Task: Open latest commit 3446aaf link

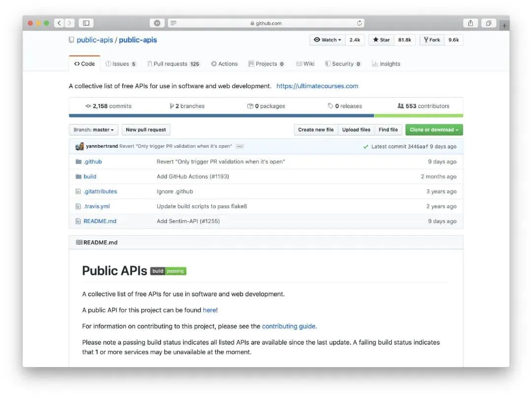Action: click(x=418, y=147)
